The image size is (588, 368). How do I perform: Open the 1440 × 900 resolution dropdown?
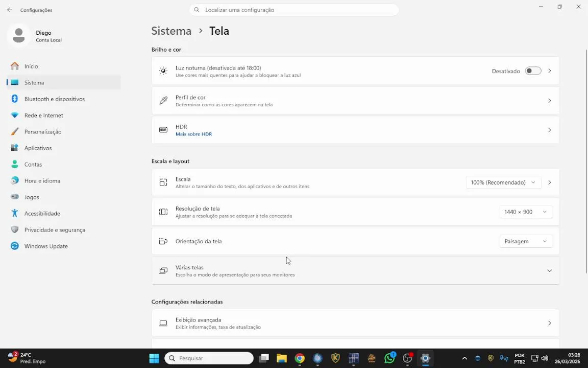pyautogui.click(x=526, y=212)
